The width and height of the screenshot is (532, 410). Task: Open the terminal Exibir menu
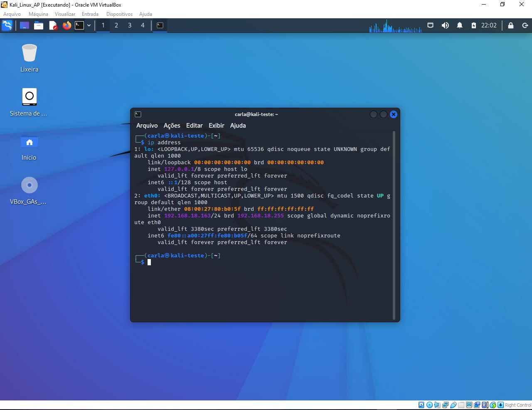217,126
